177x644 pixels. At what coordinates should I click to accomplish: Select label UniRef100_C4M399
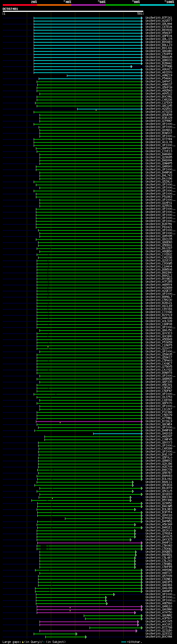(x=159, y=449)
